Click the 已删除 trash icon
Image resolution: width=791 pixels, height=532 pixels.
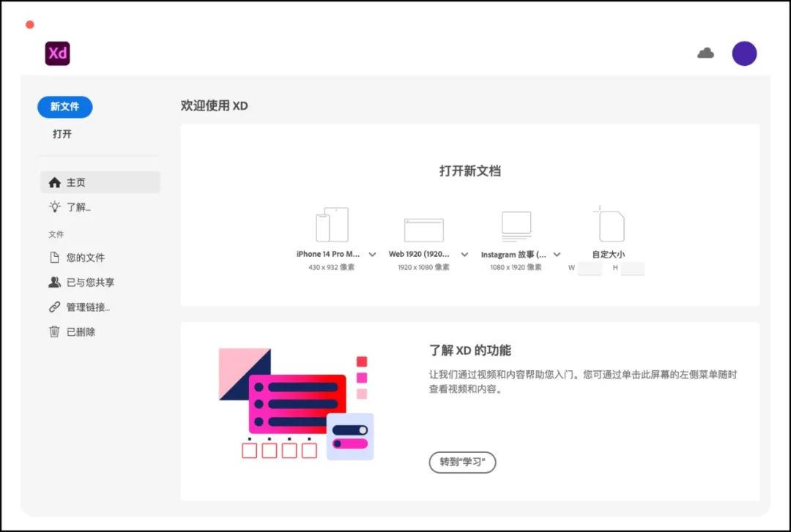(55, 331)
